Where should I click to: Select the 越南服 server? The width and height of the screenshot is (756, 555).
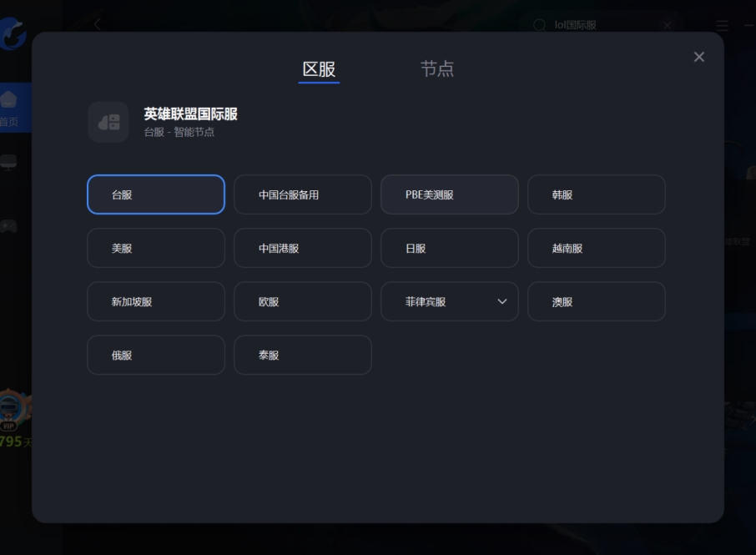pyautogui.click(x=597, y=248)
